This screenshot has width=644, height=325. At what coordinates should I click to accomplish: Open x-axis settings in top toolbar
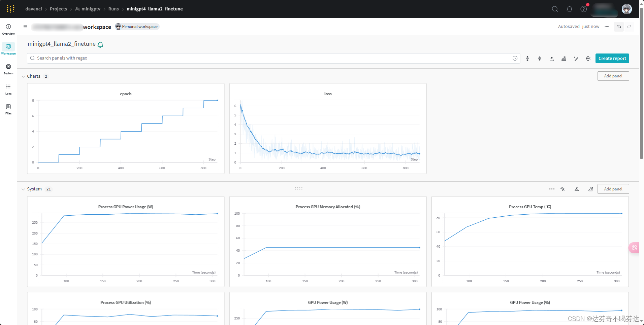[x=552, y=59]
